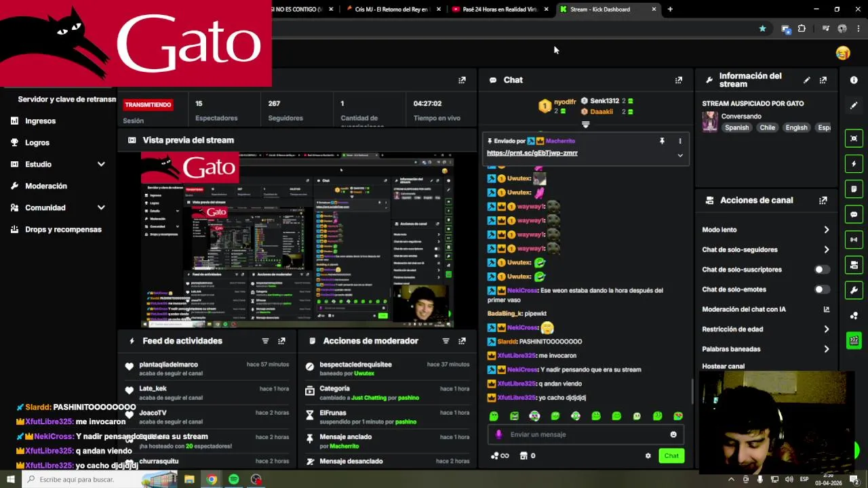Open Spotify from the taskbar

(x=234, y=479)
